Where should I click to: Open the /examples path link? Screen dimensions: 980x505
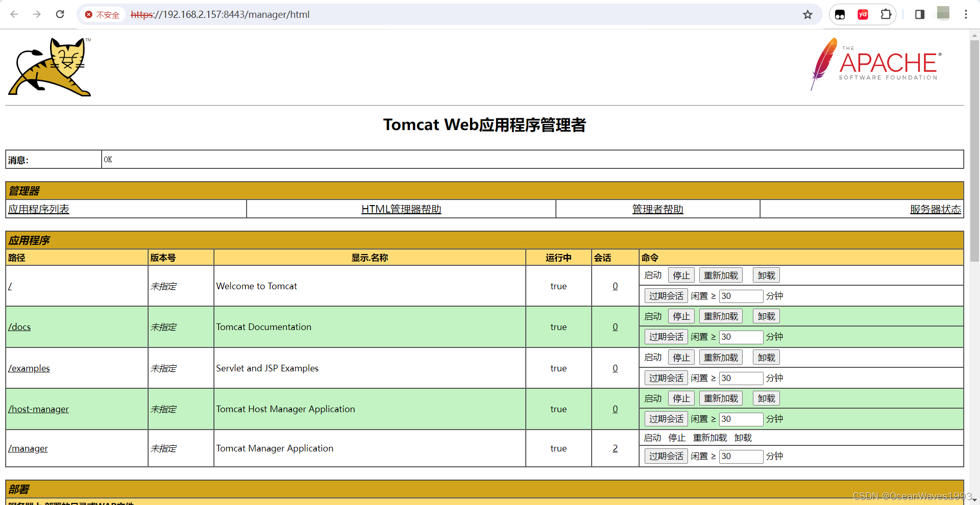29,368
